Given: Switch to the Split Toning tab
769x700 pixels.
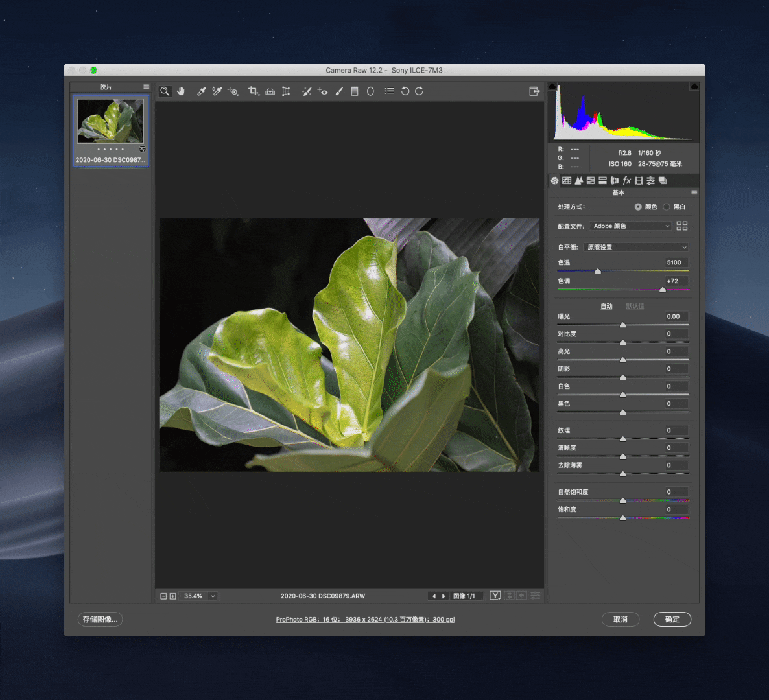Looking at the screenshot, I should pos(603,180).
